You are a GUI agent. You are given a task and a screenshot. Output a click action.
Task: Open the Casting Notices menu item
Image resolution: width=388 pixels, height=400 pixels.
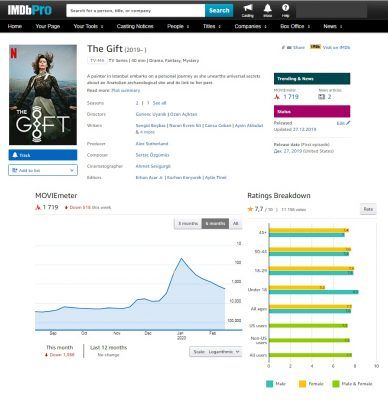pyautogui.click(x=135, y=26)
